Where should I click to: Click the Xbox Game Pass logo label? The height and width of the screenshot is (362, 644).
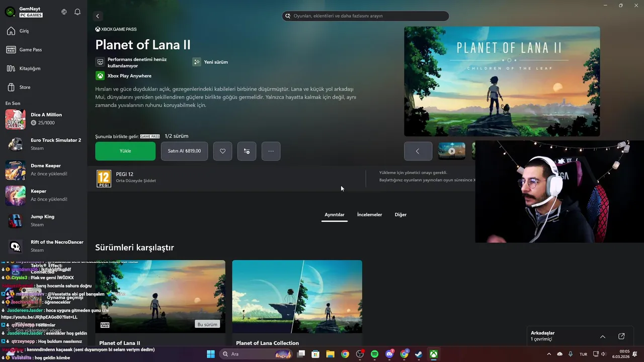tap(116, 29)
